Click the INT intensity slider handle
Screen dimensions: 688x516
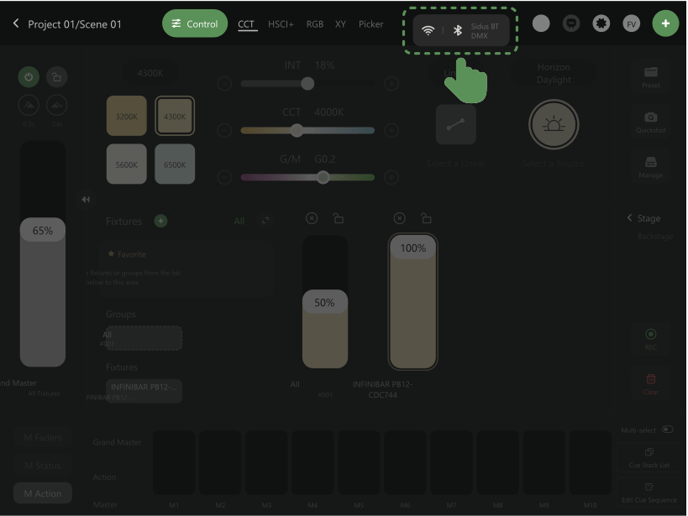(x=308, y=83)
